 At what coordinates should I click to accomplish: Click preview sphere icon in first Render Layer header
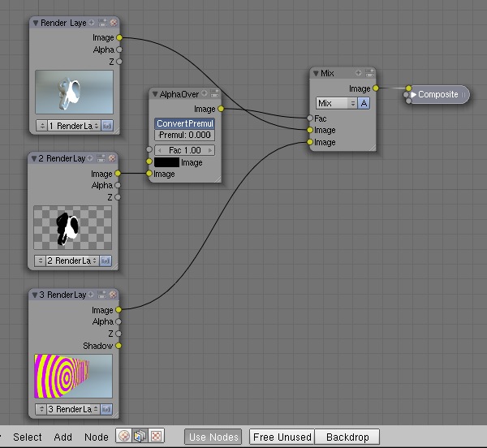coord(114,23)
